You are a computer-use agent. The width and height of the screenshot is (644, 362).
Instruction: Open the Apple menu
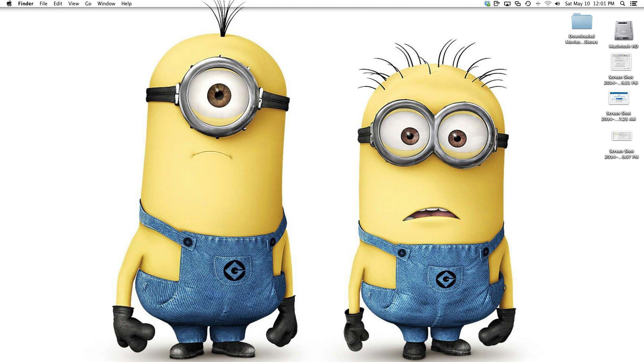point(9,4)
